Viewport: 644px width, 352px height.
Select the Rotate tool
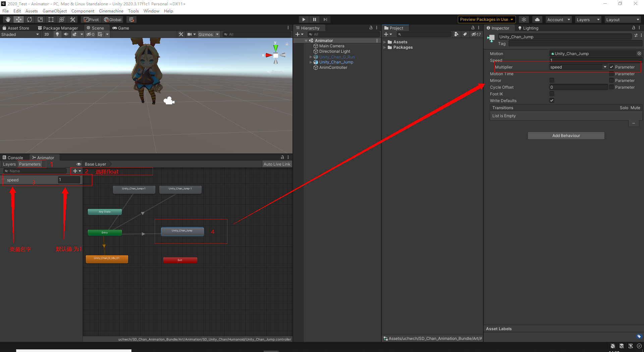[x=30, y=19]
